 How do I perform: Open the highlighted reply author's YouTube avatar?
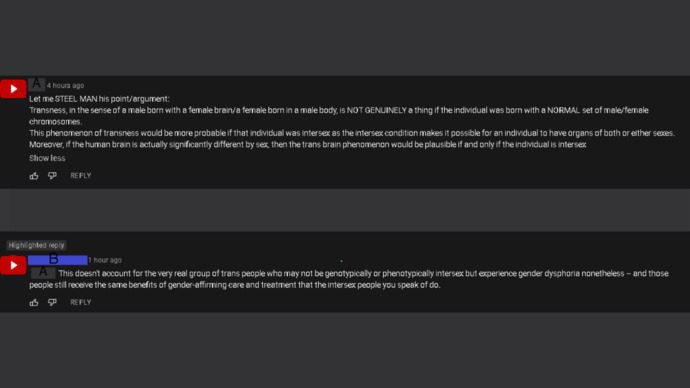coord(13,265)
